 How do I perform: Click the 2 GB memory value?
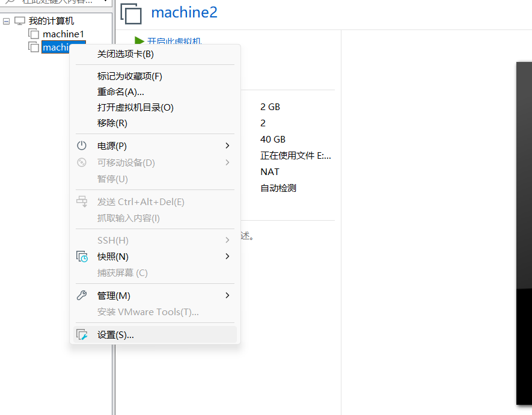pyautogui.click(x=270, y=107)
